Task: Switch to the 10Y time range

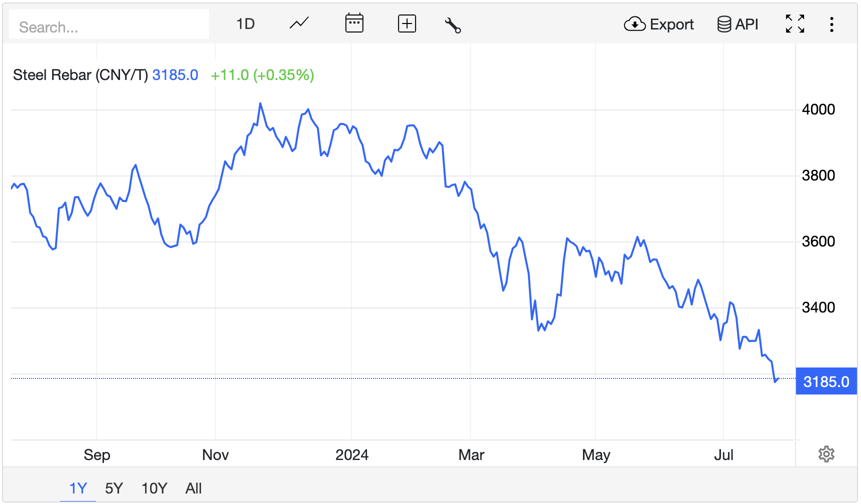Action: coord(154,488)
